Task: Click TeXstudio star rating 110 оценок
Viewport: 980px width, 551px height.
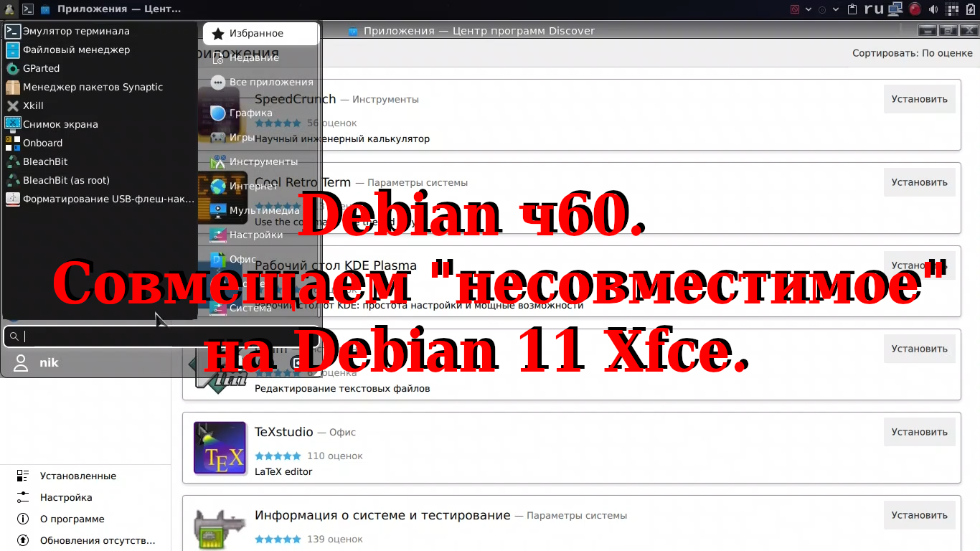Action: [308, 456]
